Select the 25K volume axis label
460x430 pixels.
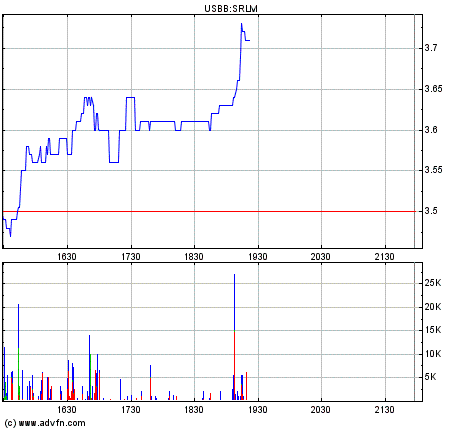[x=433, y=283]
